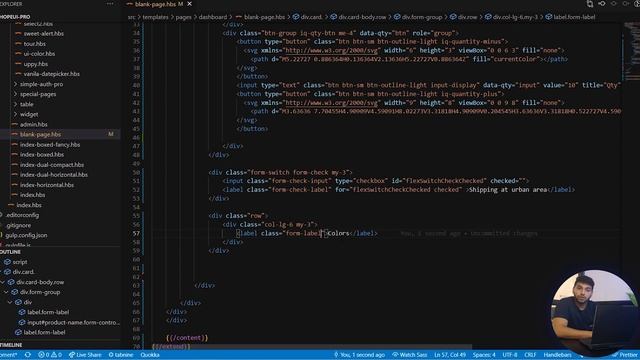Open errors and warnings count in status bar

[50, 355]
